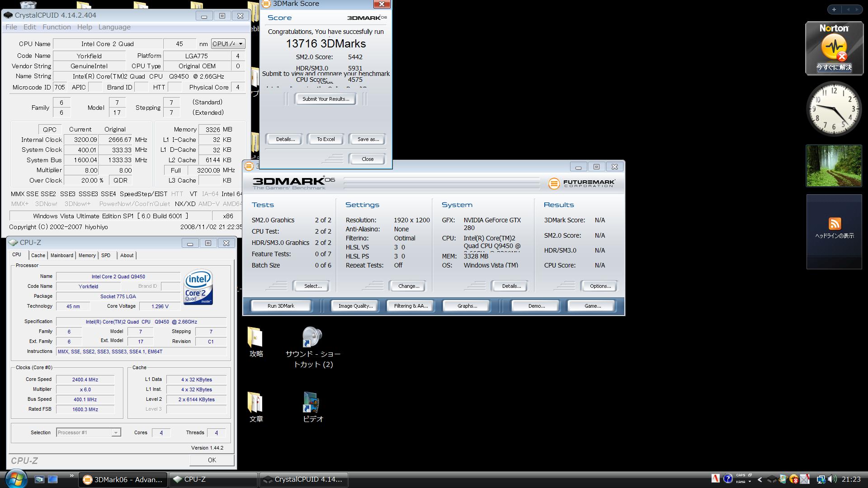The image size is (868, 488).
Task: Open CrystalCPUID File menu
Action: pyautogui.click(x=11, y=27)
